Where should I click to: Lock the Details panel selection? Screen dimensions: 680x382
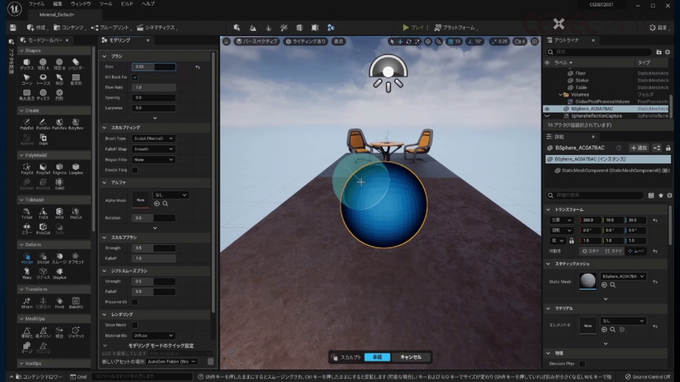pos(668,148)
